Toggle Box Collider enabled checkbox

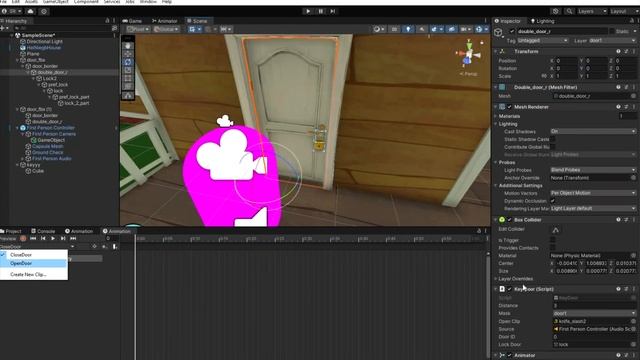click(509, 220)
